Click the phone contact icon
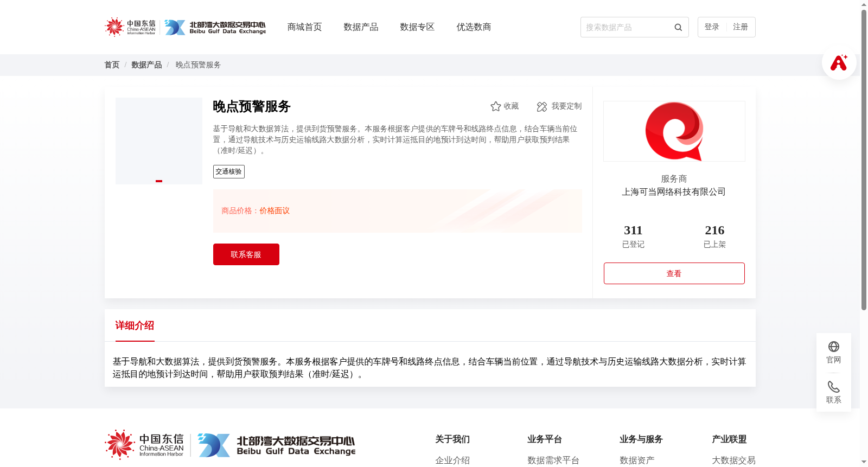This screenshot has width=868, height=467. [x=834, y=387]
